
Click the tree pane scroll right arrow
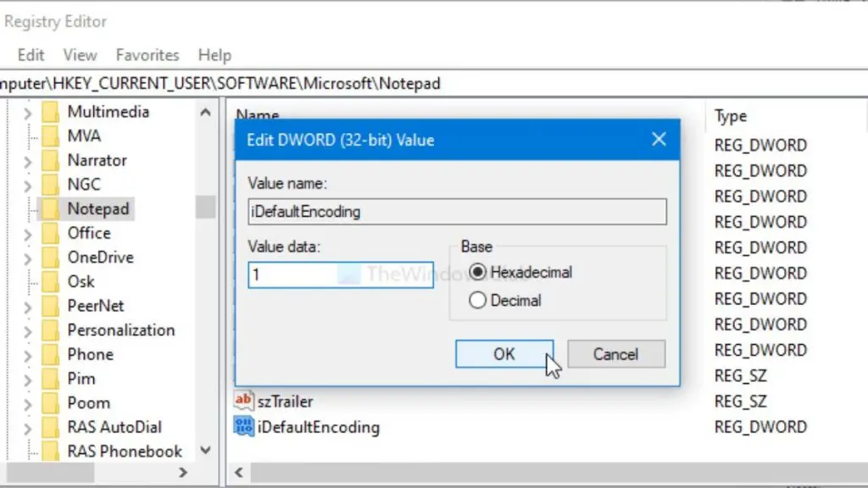(x=183, y=473)
